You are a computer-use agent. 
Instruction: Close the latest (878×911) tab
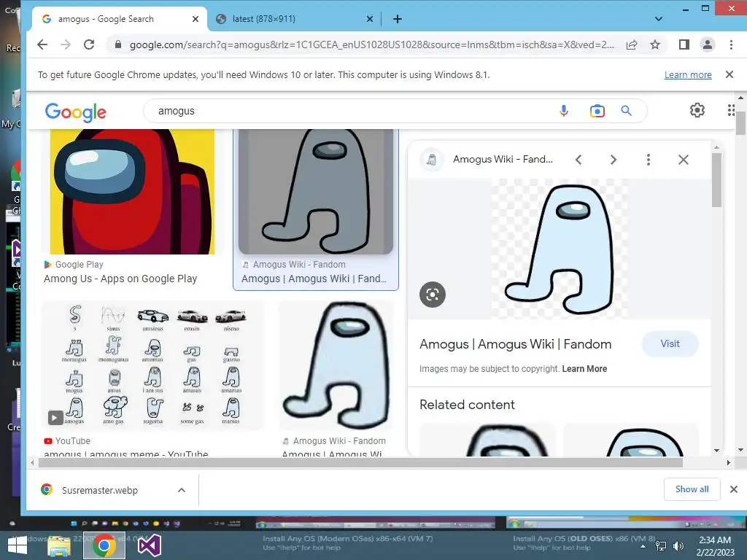(370, 19)
